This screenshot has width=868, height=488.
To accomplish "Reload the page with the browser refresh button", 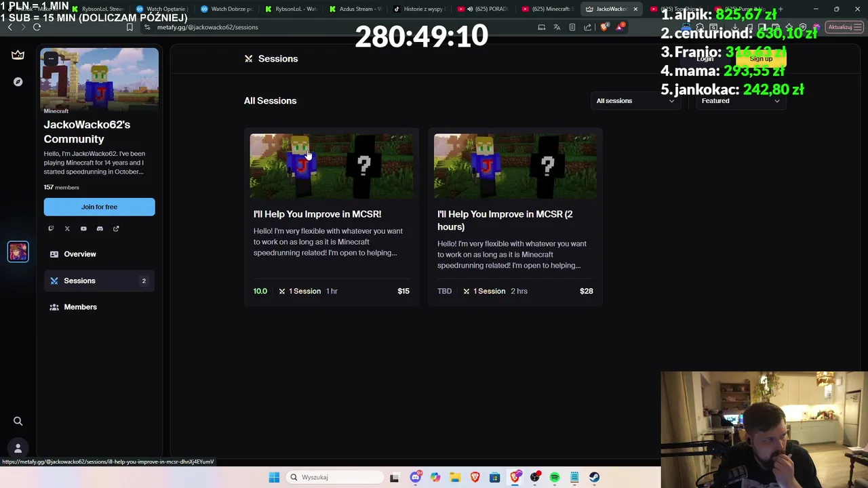I will pos(37,27).
